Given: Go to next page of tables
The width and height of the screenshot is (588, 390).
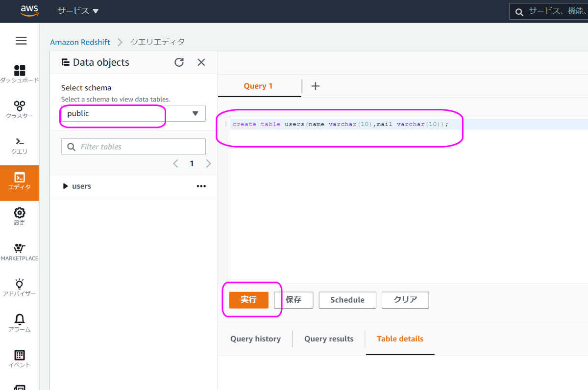Looking at the screenshot, I should coord(208,163).
